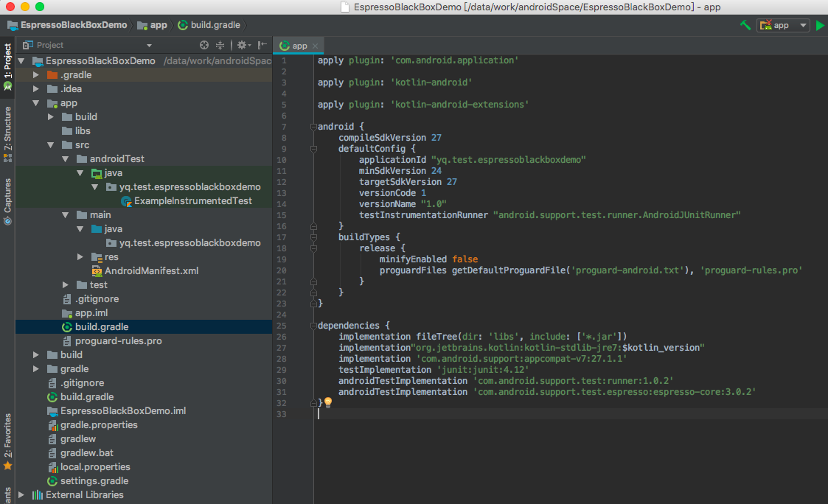
Task: Select the app-level .gitignore file
Action: [97, 298]
